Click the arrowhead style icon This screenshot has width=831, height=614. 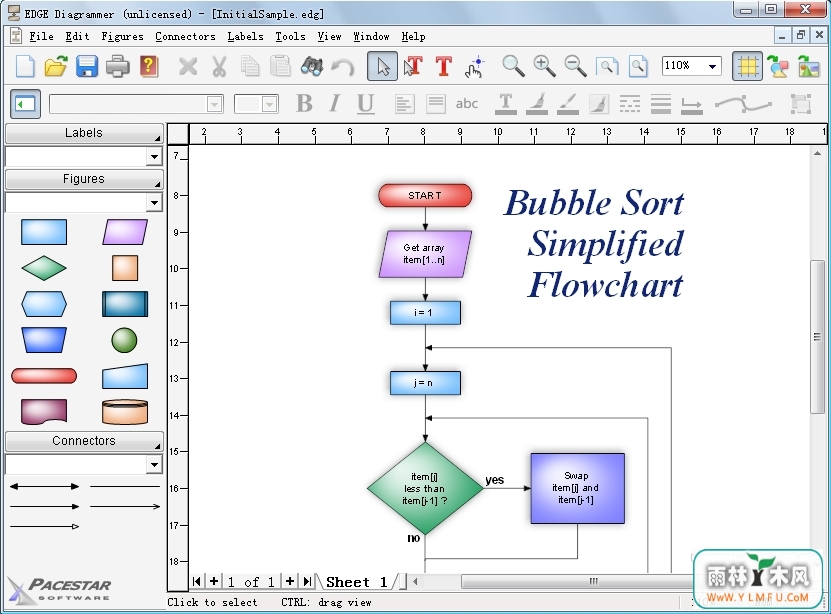[692, 104]
